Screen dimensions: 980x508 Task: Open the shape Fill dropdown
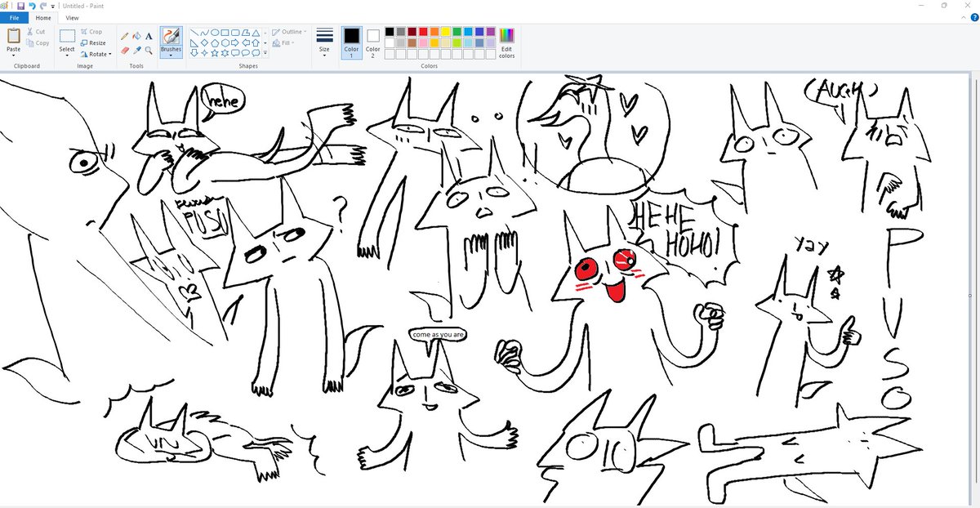(x=283, y=43)
